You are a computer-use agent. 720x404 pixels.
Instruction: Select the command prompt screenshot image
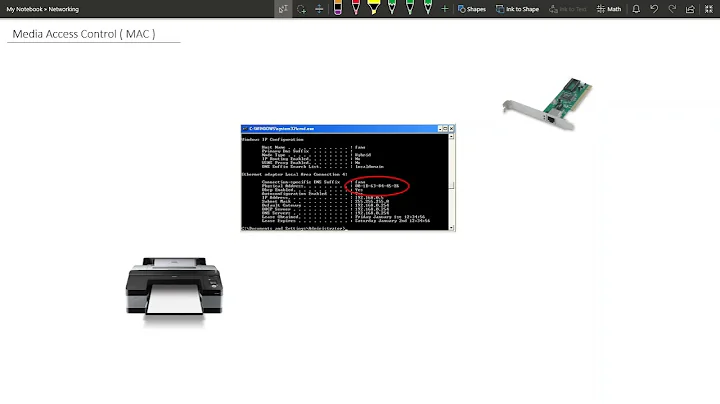[x=348, y=177]
